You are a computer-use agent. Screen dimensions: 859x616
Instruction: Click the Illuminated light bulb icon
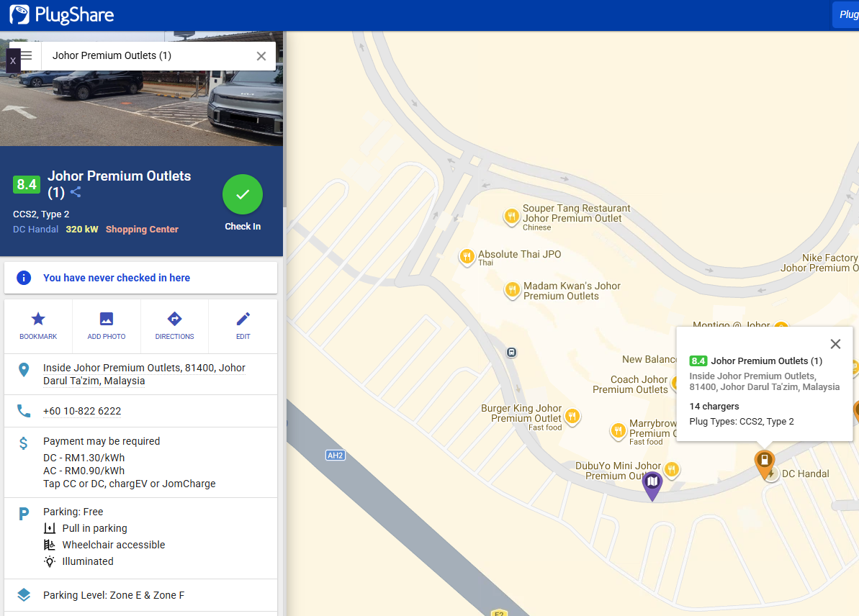point(49,561)
